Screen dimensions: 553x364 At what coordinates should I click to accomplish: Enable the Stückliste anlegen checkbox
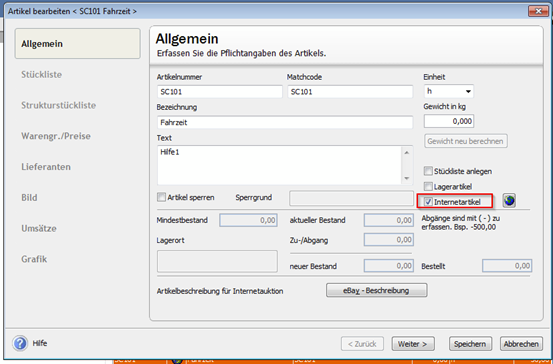[428, 171]
